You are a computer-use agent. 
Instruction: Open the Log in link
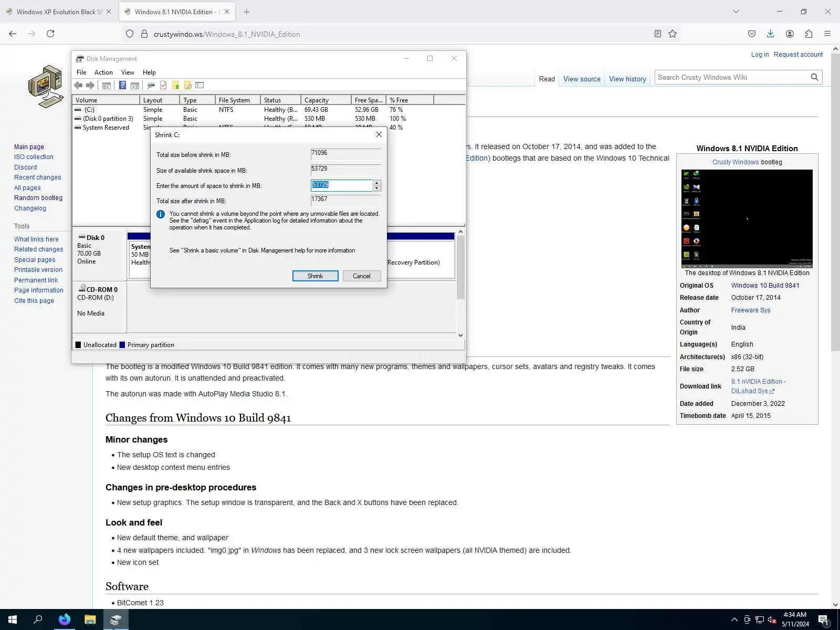(x=760, y=55)
